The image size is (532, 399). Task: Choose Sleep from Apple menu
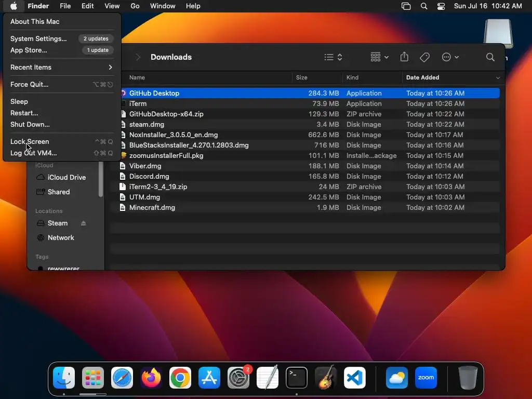click(61, 101)
